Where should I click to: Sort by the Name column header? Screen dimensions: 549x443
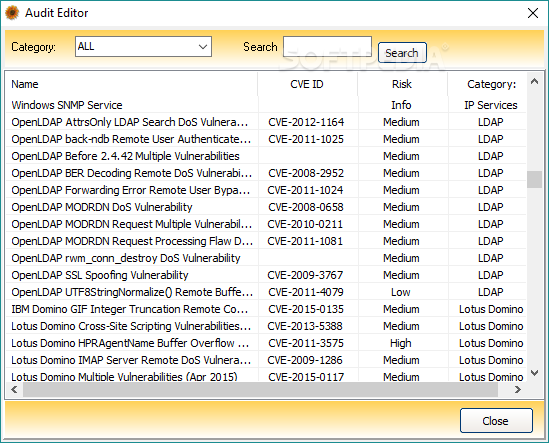[x=132, y=84]
